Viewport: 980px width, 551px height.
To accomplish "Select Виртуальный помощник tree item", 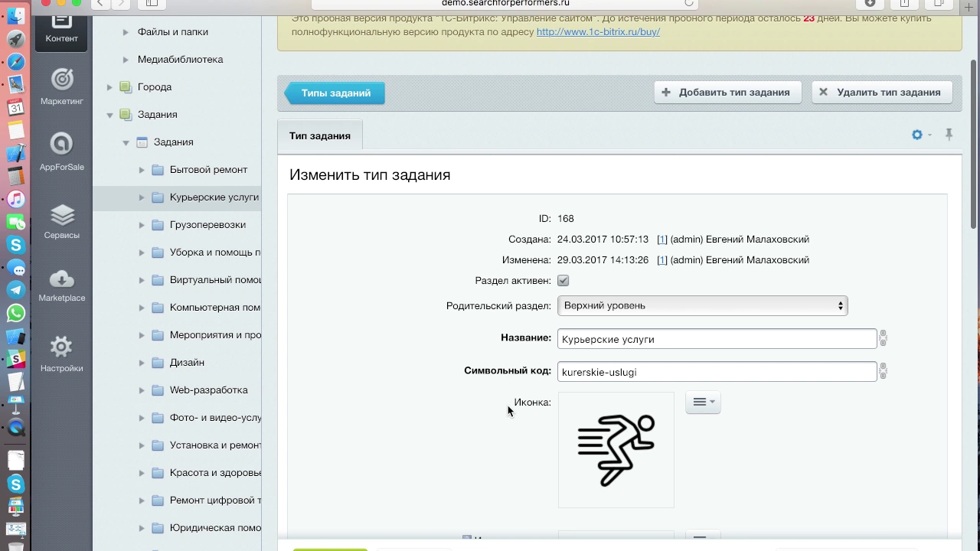I will click(x=215, y=280).
